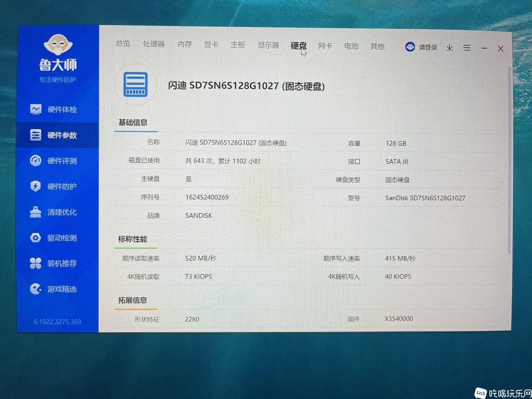Select the 硬盘 tab
Viewport: 532px width, 399px height.
tap(299, 45)
